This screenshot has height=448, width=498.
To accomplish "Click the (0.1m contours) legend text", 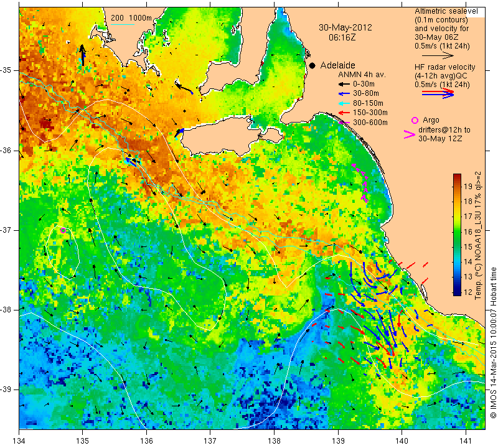I will point(441,20).
